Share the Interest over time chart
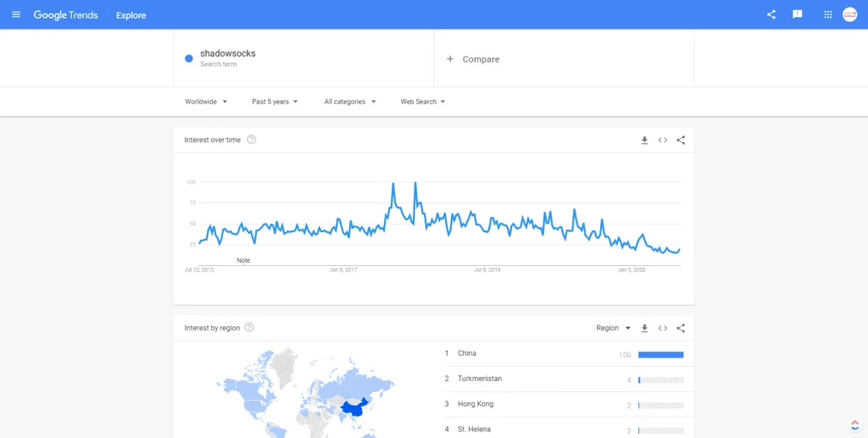The height and width of the screenshot is (438, 868). (681, 141)
